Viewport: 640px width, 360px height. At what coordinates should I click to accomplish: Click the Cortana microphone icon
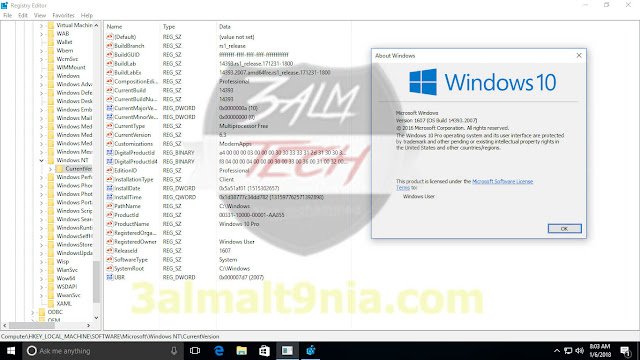coord(174,351)
